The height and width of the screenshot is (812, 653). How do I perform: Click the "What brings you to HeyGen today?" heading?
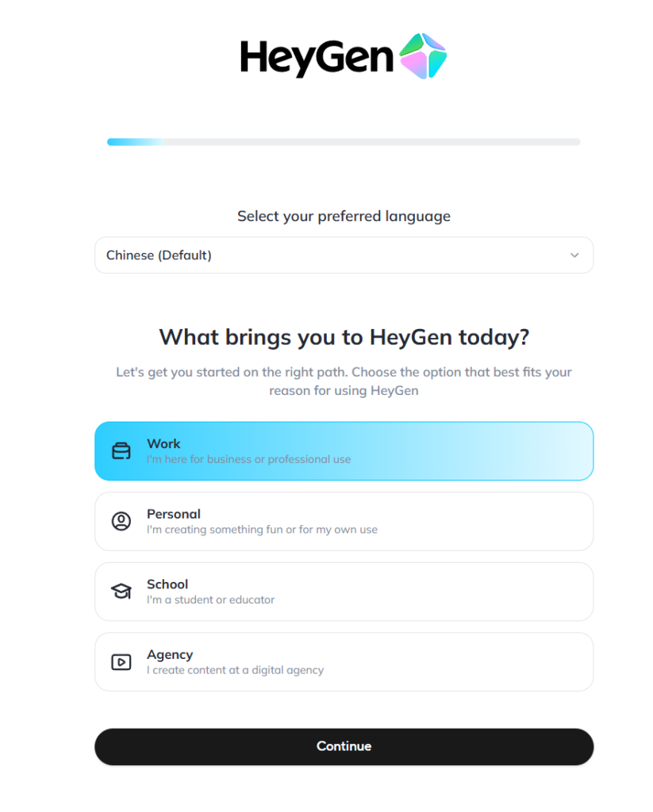(x=344, y=337)
